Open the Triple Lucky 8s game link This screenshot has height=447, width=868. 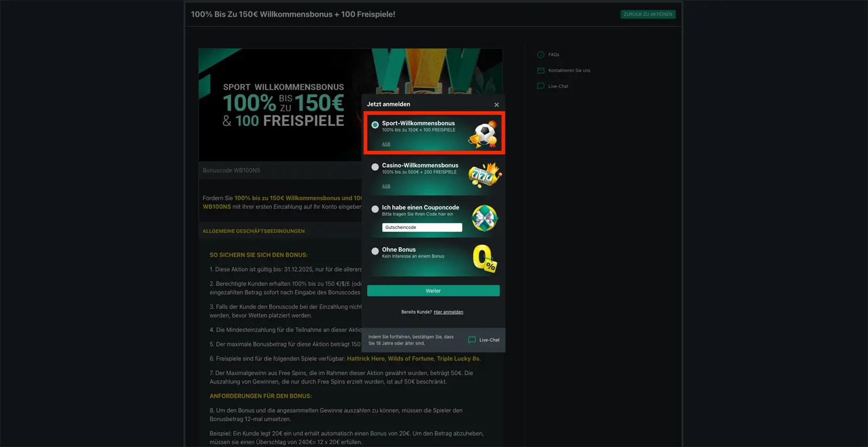pyautogui.click(x=458, y=359)
